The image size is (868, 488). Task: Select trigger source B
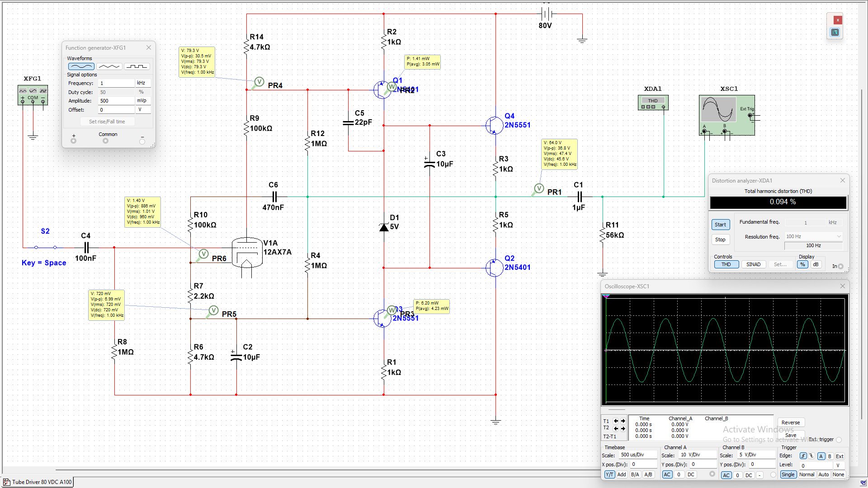coord(830,456)
